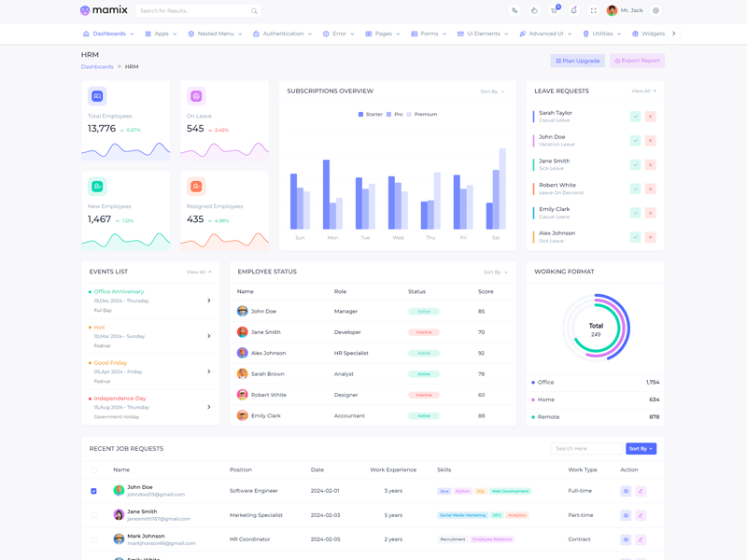This screenshot has width=747, height=560.
Task: Click the Search for Results field
Action: pos(193,11)
